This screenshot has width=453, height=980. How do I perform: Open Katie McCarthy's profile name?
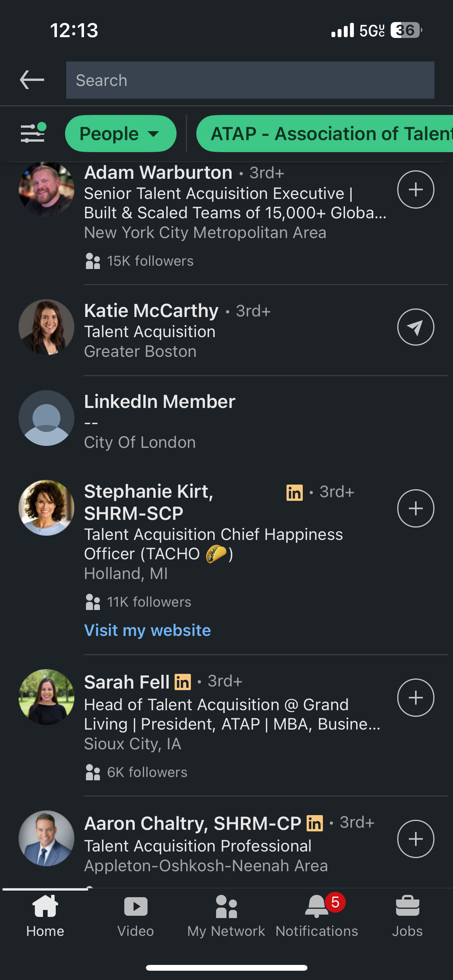151,310
